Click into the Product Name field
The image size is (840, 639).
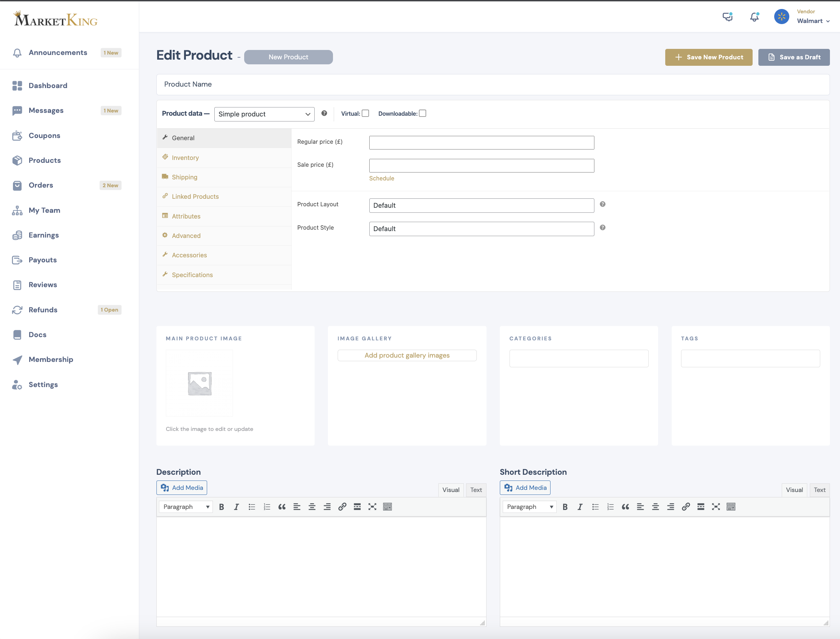493,84
